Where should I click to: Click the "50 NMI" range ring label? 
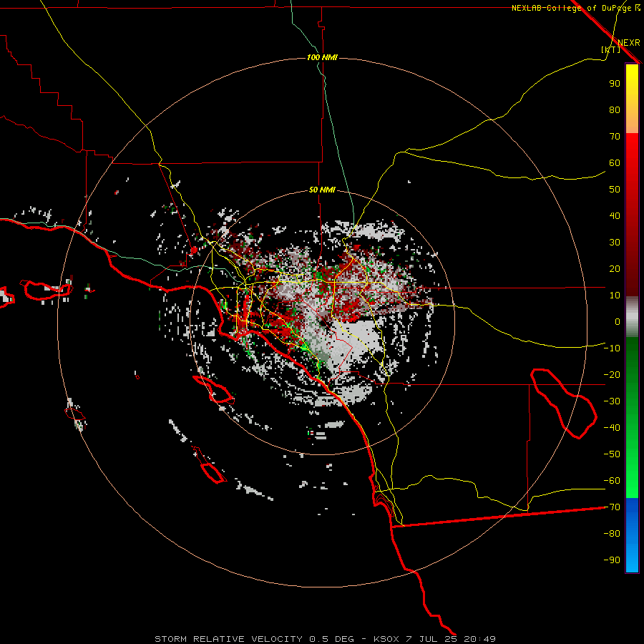322,190
